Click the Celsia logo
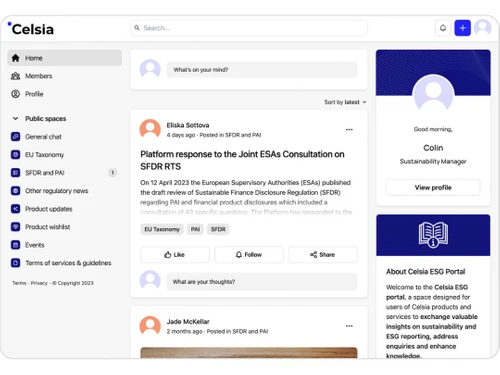The image size is (500, 375). 31,29
